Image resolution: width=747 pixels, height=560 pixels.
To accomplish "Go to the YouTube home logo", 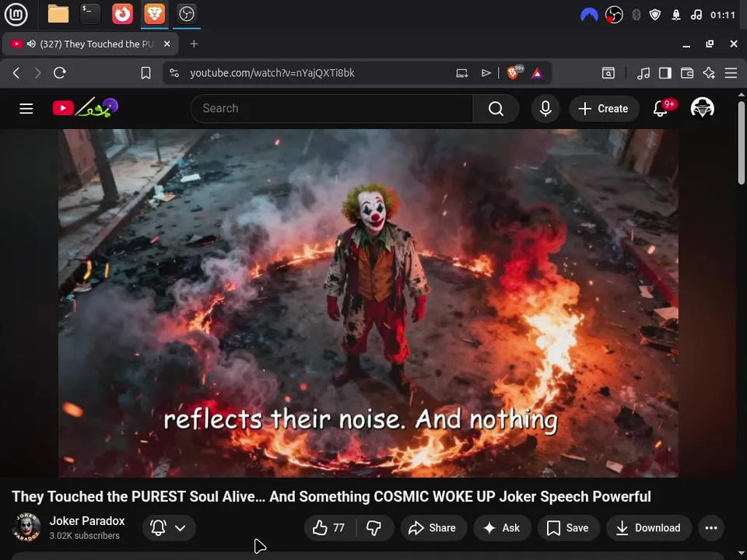I will [x=86, y=108].
